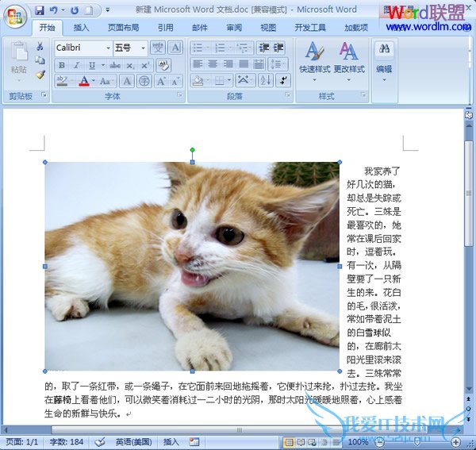Click the large Paste (粘贴) icon

click(x=19, y=51)
